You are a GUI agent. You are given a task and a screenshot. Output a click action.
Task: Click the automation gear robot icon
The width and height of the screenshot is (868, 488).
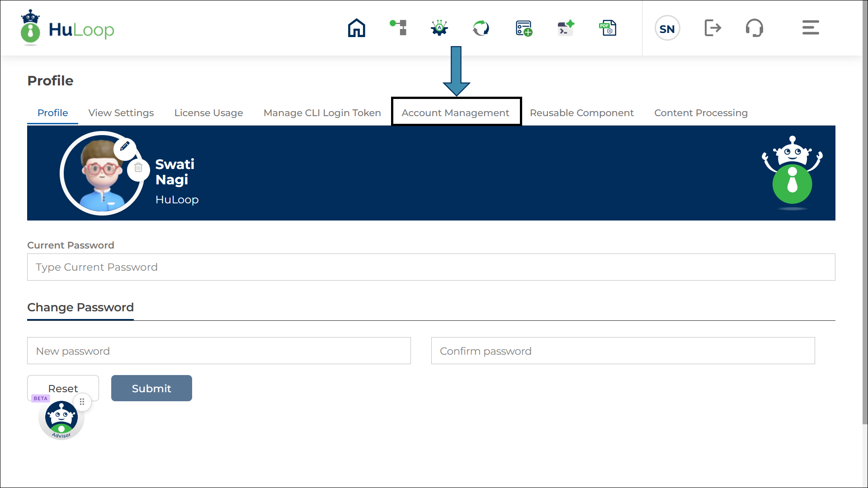click(x=439, y=28)
